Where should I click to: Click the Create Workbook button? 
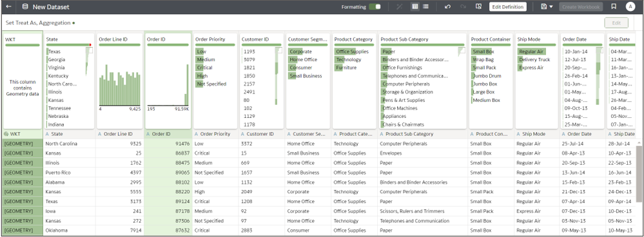click(581, 6)
